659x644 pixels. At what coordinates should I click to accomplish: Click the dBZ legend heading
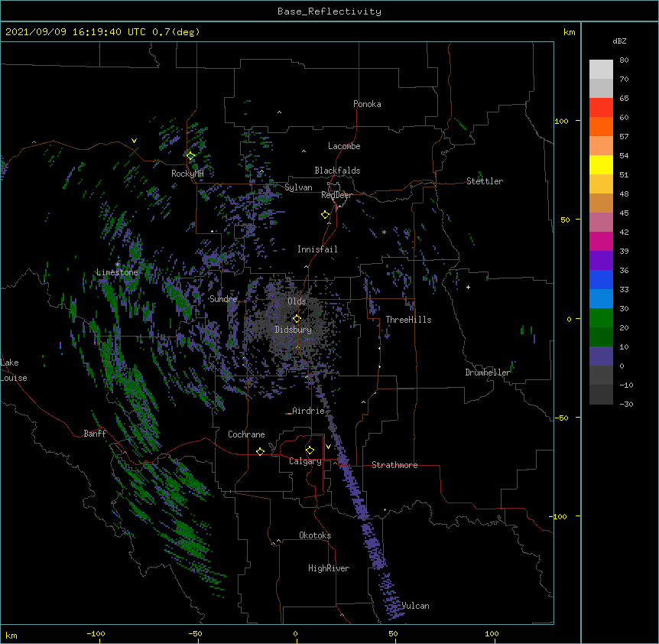click(619, 41)
